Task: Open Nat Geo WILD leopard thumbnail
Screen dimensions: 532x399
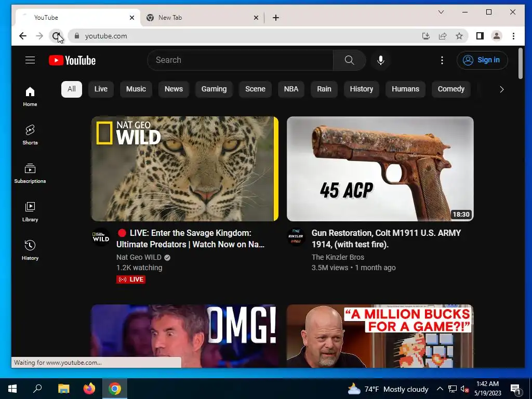Action: coord(184,169)
